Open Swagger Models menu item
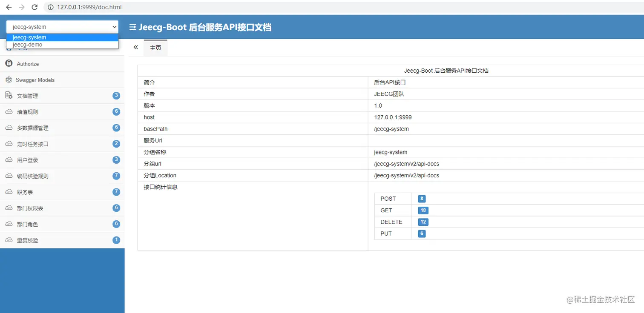This screenshot has width=644, height=313. [62, 80]
